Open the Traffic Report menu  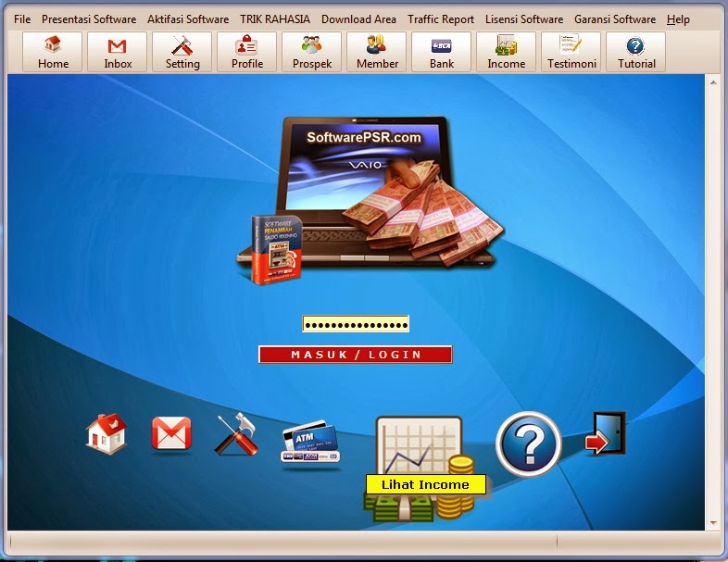tap(441, 19)
